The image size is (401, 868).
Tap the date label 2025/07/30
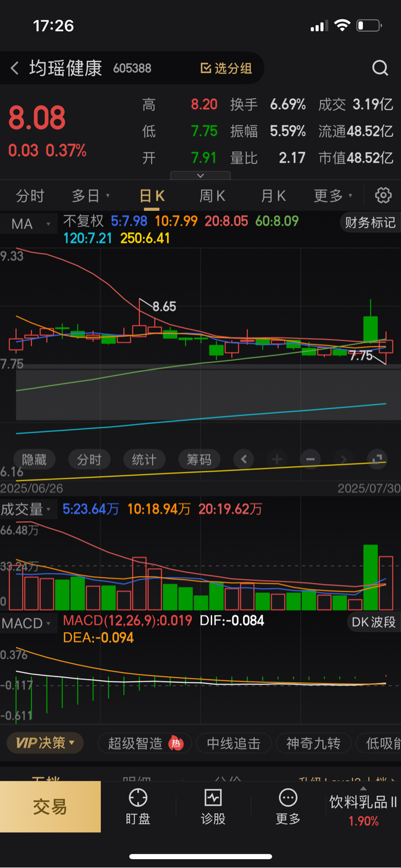coord(369,489)
